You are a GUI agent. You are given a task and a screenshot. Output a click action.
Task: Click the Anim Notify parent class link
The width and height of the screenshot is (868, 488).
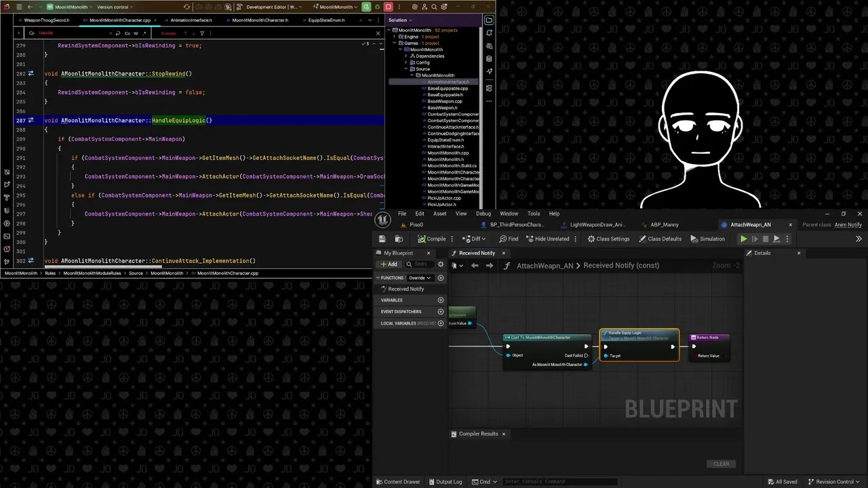click(x=848, y=224)
